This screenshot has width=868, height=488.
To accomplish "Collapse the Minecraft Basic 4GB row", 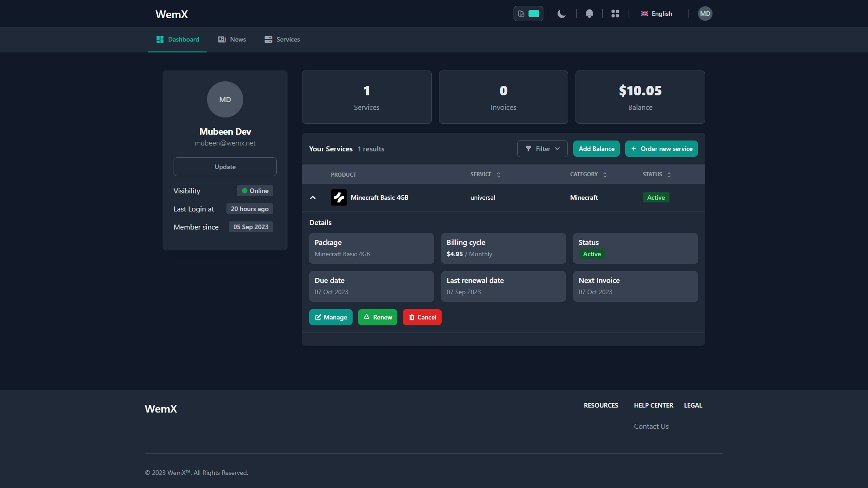I will (313, 197).
